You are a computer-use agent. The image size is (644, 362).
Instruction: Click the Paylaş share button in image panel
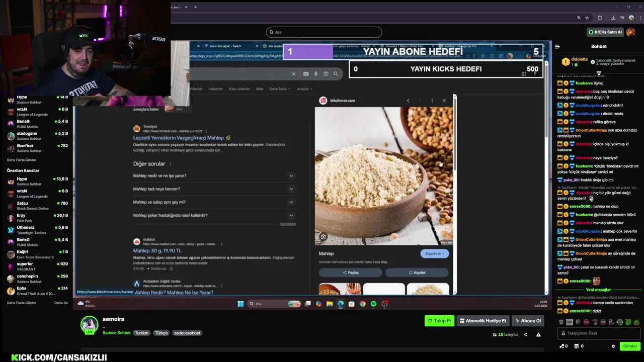point(351,273)
